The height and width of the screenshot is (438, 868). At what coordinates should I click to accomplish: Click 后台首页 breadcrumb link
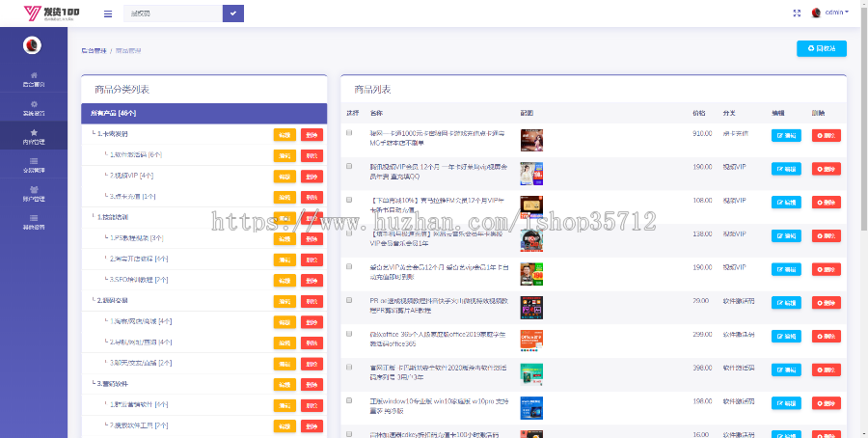(x=94, y=51)
